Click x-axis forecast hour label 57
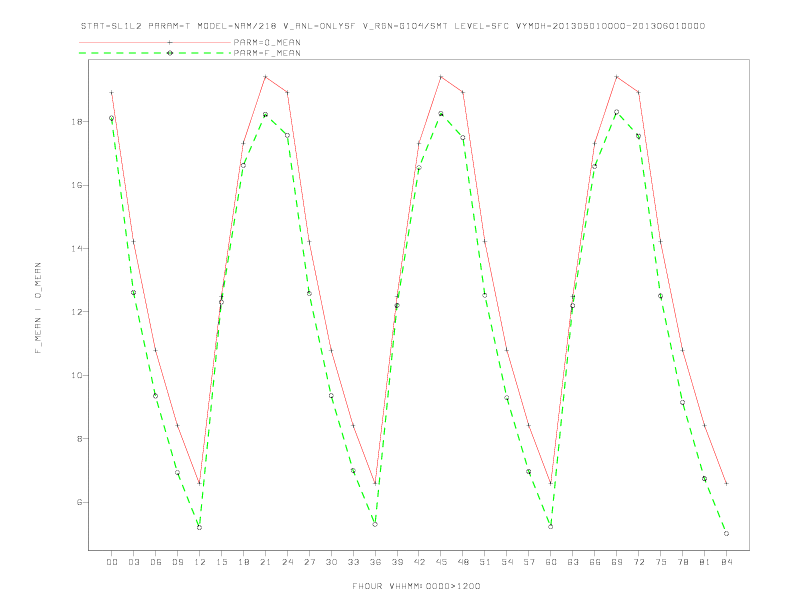 pos(529,562)
